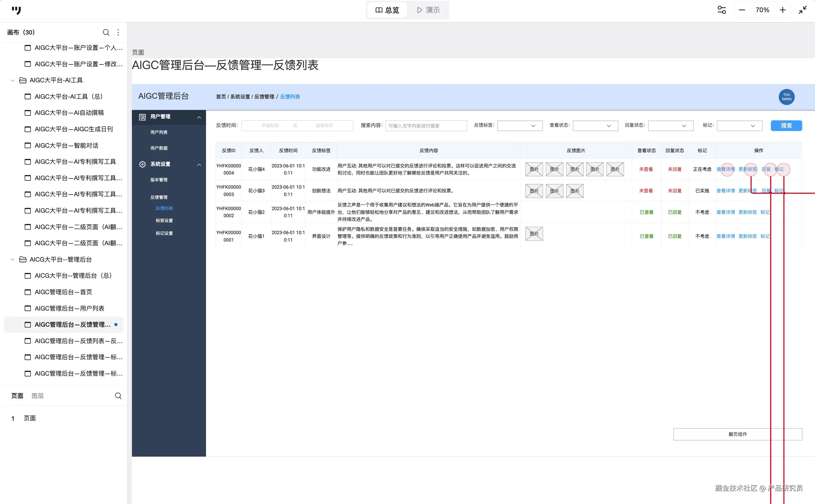Click the zoom in plus icon

coord(783,10)
